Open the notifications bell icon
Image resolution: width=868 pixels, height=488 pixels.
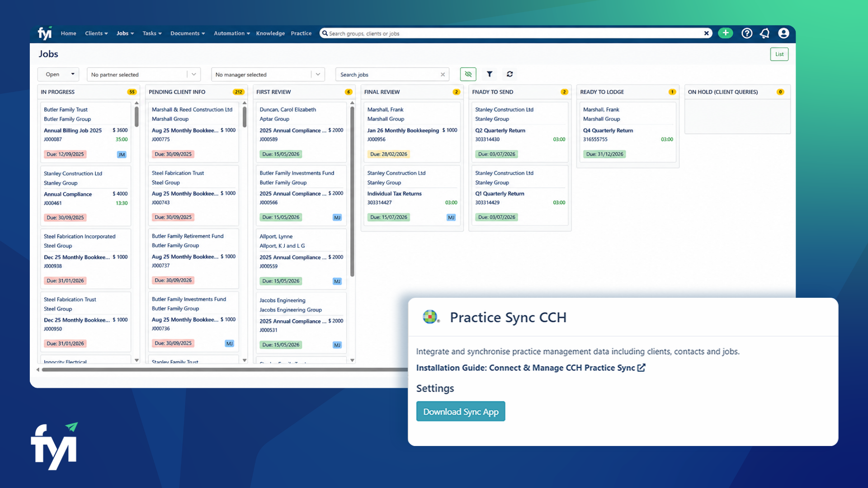coord(765,33)
